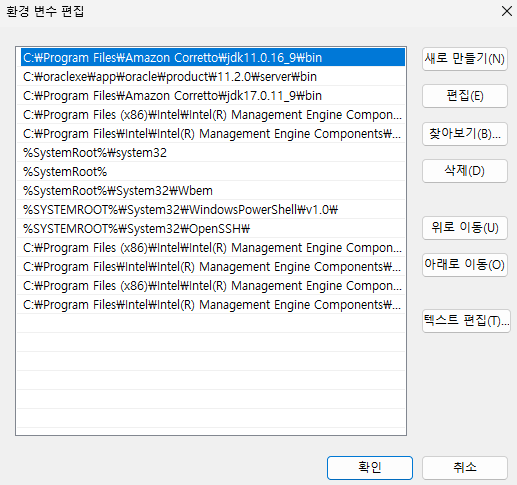Confirm the changes with 확인
This screenshot has height=485, width=517.
click(x=370, y=468)
